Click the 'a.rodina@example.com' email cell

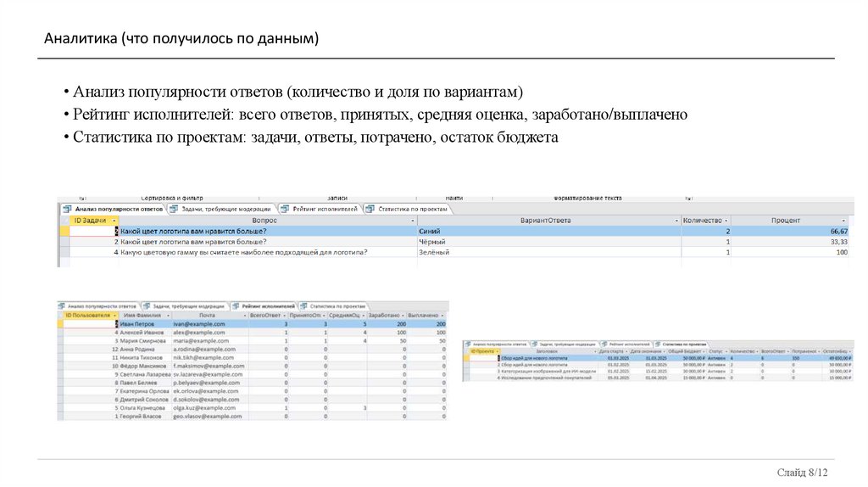pyautogui.click(x=210, y=349)
